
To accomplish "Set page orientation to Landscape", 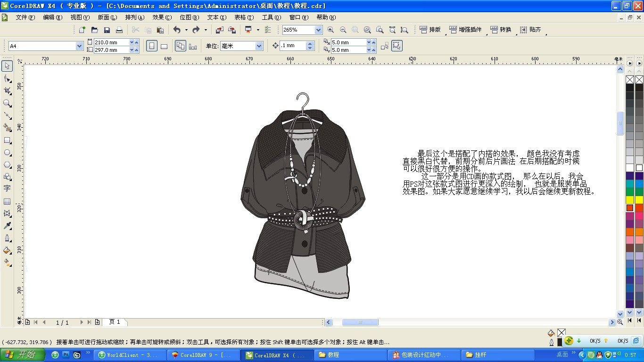I will coord(164,46).
